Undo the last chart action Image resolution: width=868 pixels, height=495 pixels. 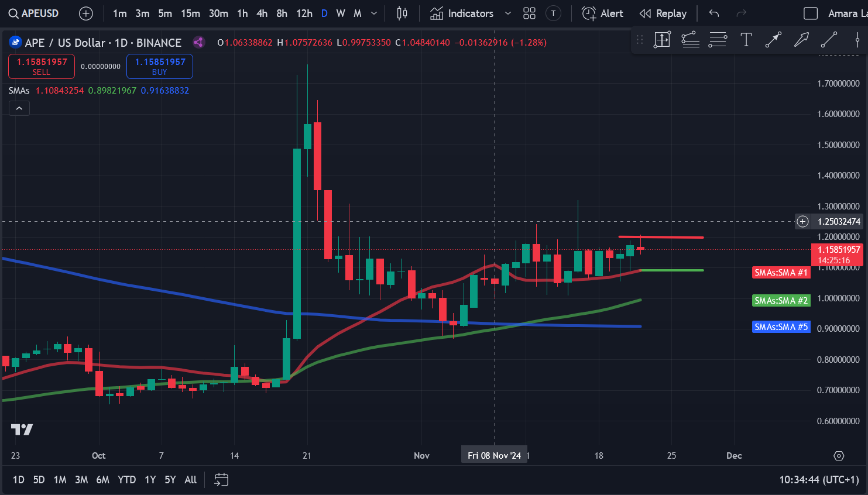713,13
